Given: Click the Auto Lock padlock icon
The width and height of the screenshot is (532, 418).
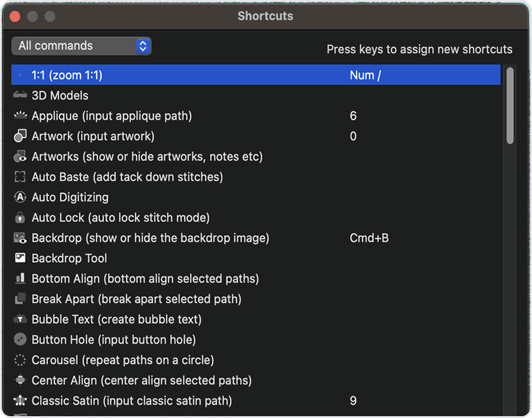Looking at the screenshot, I should click(x=20, y=218).
